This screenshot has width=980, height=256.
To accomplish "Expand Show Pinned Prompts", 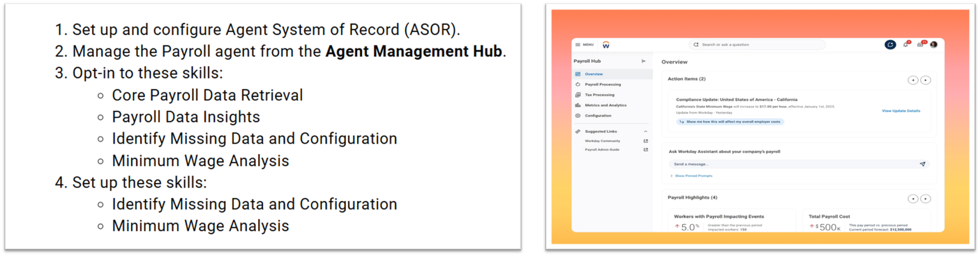I will coord(693,176).
